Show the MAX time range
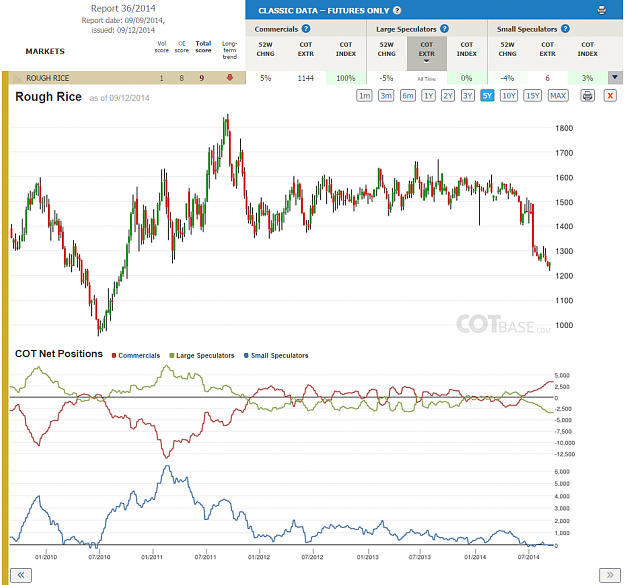The width and height of the screenshot is (625, 585). click(558, 96)
